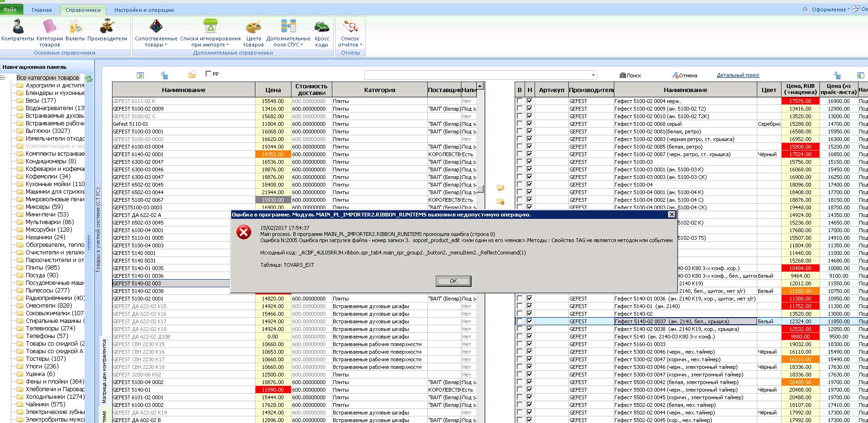Screen dimensions: 868x423
Task: Select Товары в учетной системе (СТУС) side tab
Action: (x=98, y=230)
